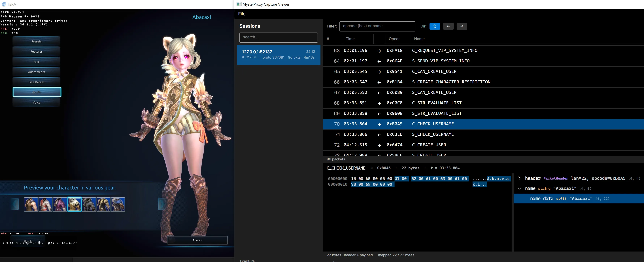Click hex bytes '78 00 69 00 00 00'

point(371,184)
